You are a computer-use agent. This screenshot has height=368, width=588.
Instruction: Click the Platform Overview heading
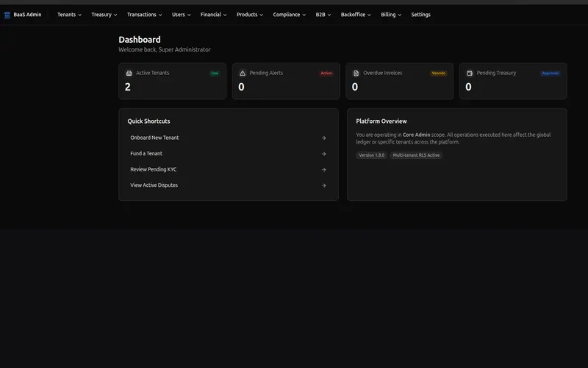(381, 121)
